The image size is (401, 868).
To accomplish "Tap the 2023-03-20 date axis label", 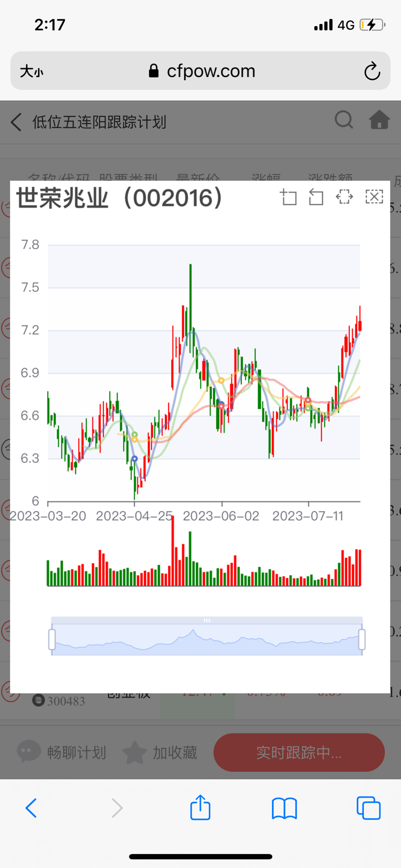I will coord(48,516).
